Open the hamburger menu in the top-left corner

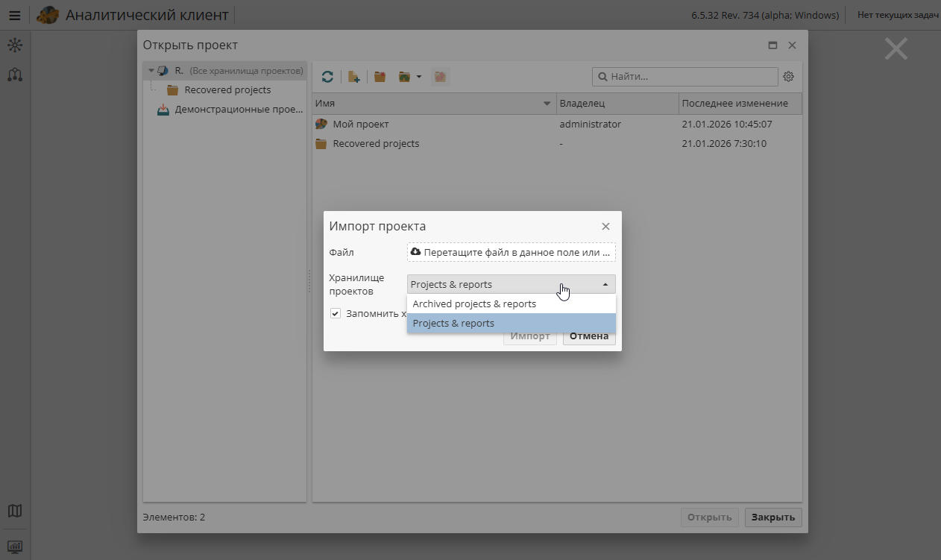pyautogui.click(x=14, y=15)
